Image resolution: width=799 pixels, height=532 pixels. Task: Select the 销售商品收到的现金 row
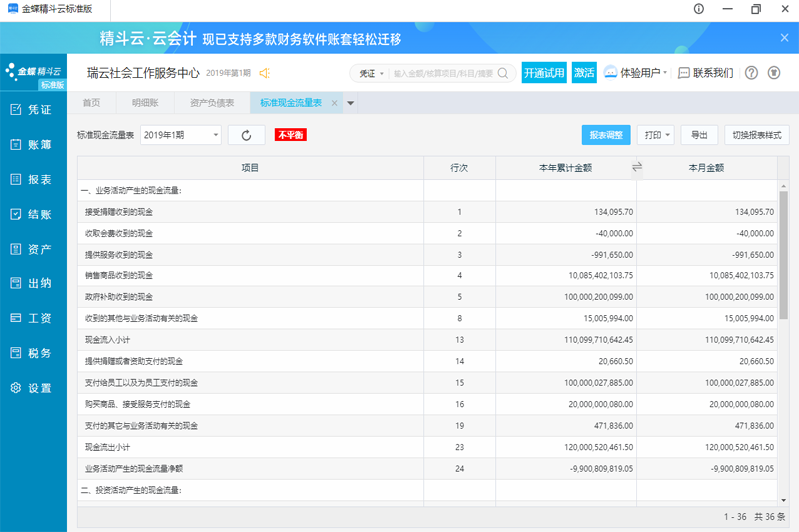427,275
